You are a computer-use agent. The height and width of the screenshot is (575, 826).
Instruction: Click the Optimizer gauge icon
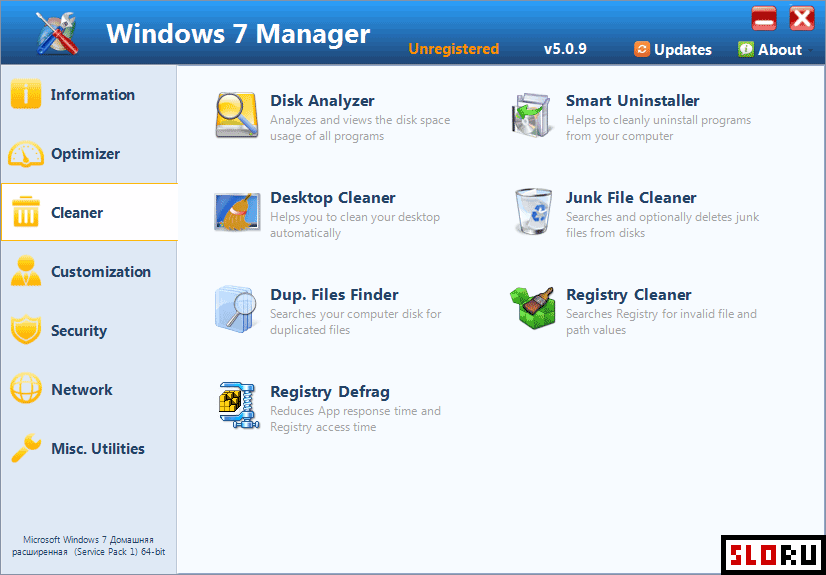(26, 154)
